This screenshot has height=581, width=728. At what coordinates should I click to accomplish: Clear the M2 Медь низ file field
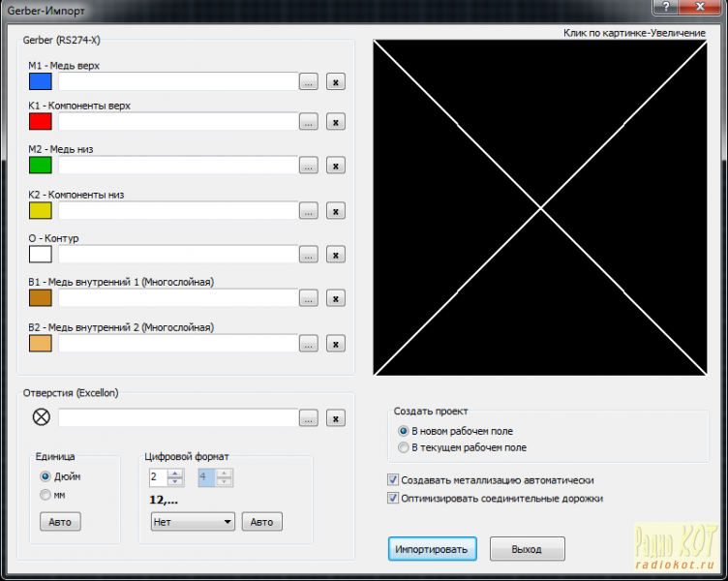[336, 166]
